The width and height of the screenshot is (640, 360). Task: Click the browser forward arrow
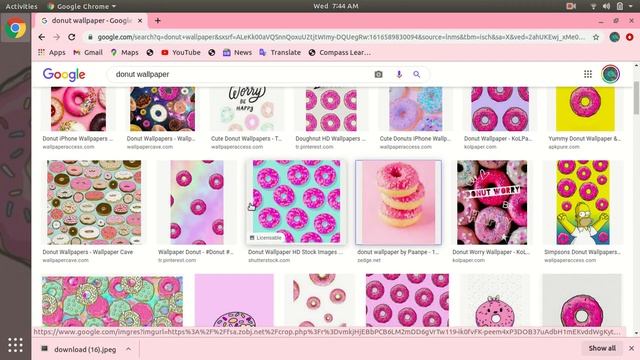coord(56,37)
